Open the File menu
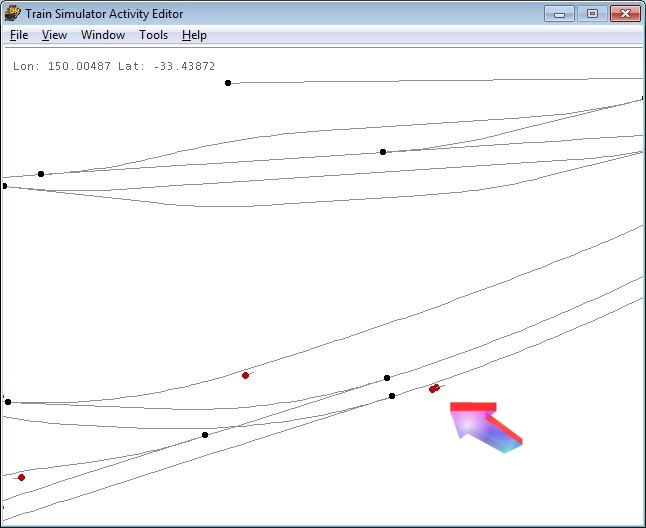646x528 pixels. click(x=19, y=35)
